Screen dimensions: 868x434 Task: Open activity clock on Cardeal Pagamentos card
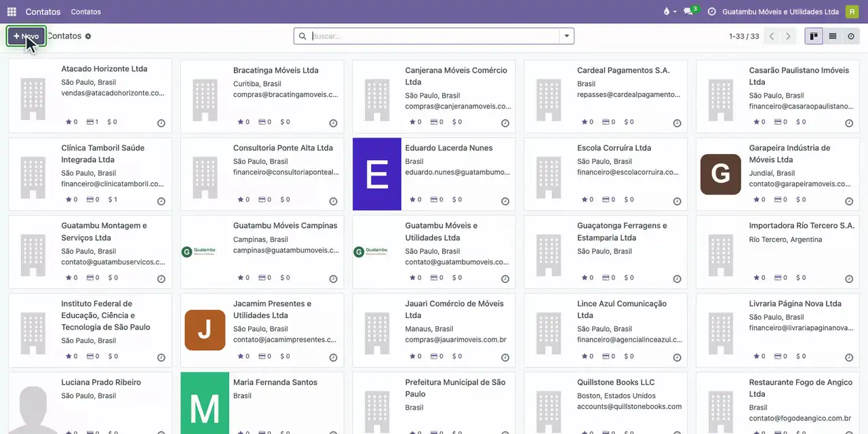click(677, 123)
